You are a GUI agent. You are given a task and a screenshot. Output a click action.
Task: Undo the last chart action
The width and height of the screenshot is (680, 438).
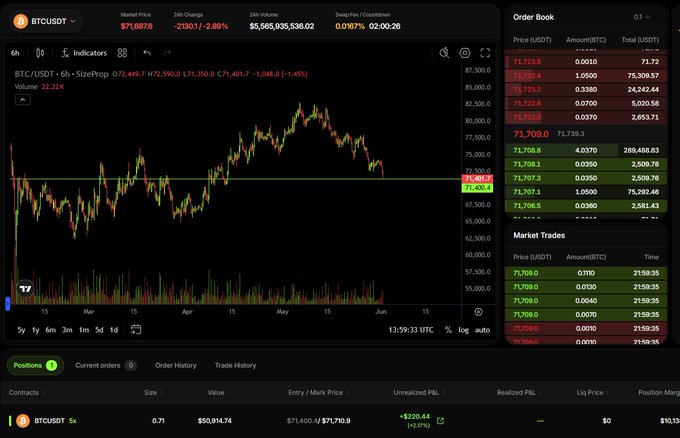coord(147,53)
